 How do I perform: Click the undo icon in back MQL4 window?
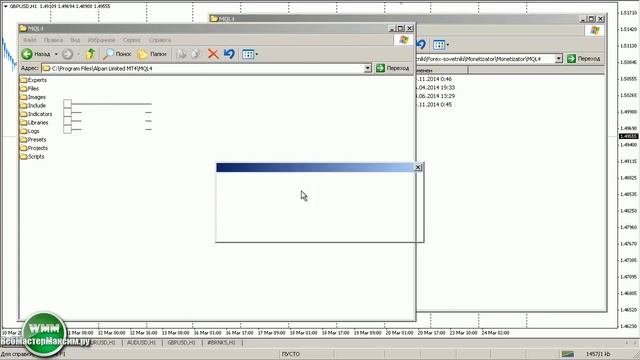(x=421, y=44)
